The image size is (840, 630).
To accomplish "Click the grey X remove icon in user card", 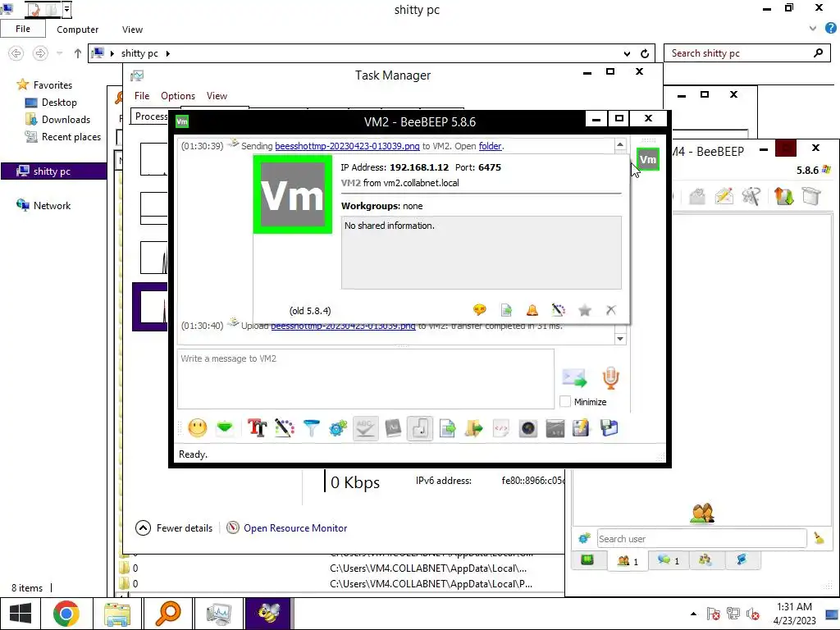I will click(x=610, y=309).
